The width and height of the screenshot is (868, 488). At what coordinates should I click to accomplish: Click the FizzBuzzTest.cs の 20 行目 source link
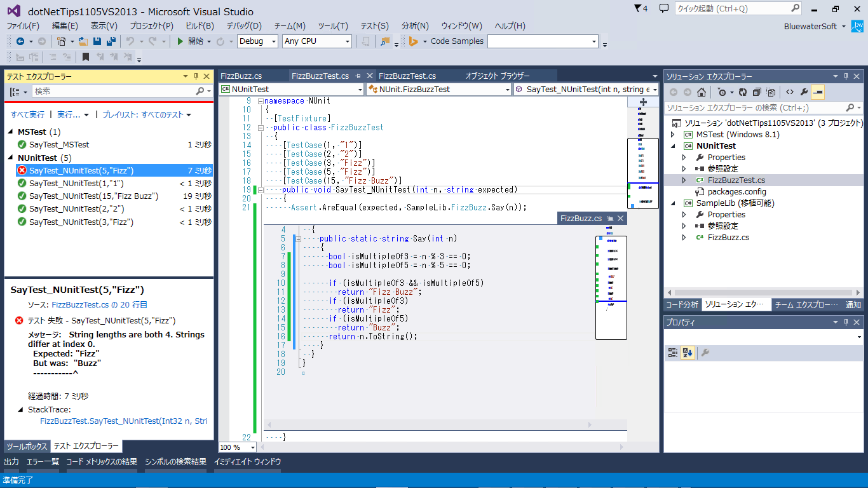tap(99, 305)
